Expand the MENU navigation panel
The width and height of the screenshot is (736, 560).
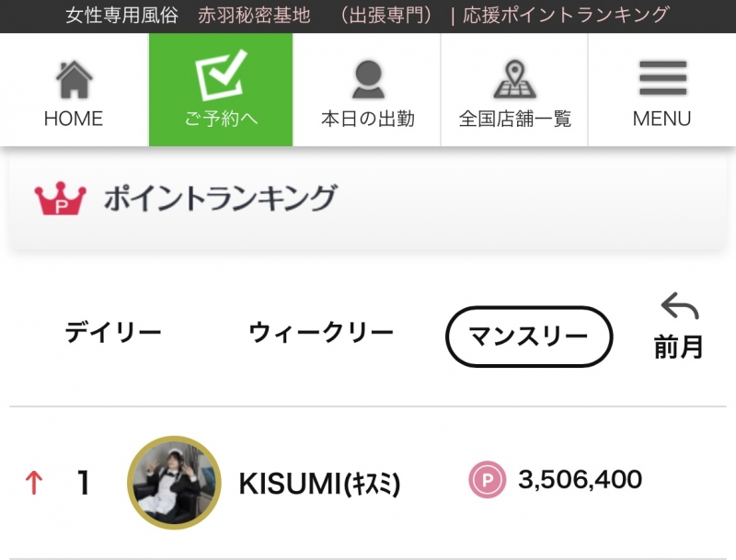(x=662, y=89)
